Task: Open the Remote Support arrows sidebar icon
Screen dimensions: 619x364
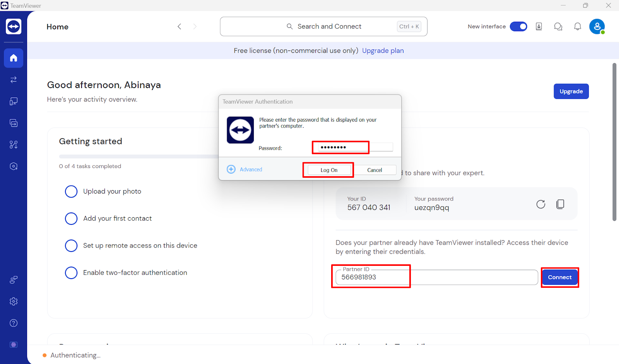Action: coord(14,80)
